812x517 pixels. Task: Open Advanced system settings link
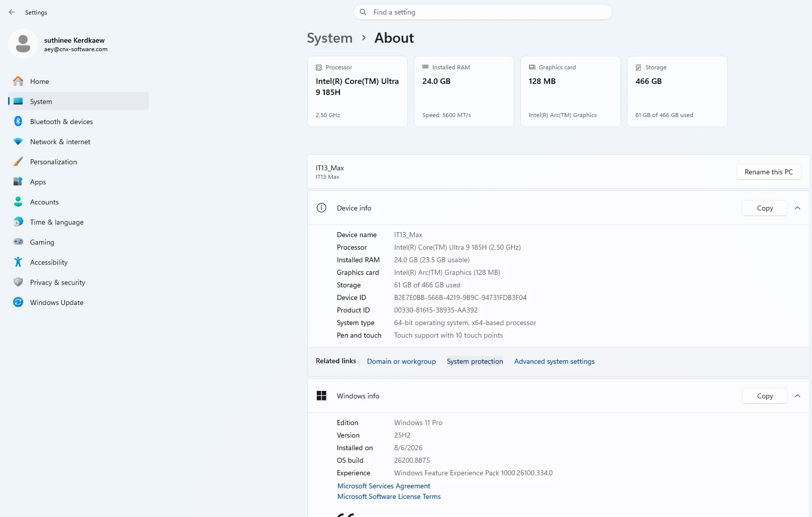click(554, 361)
